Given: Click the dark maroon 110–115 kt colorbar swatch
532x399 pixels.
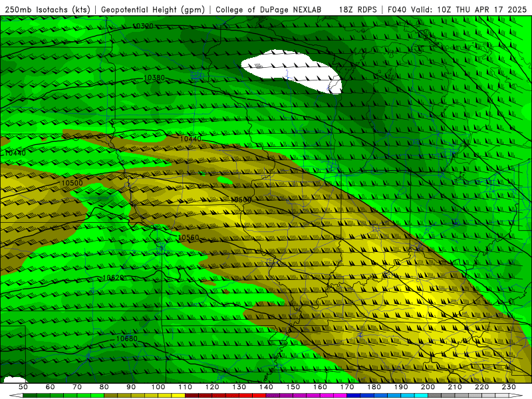Looking at the screenshot, I should point(192,395).
